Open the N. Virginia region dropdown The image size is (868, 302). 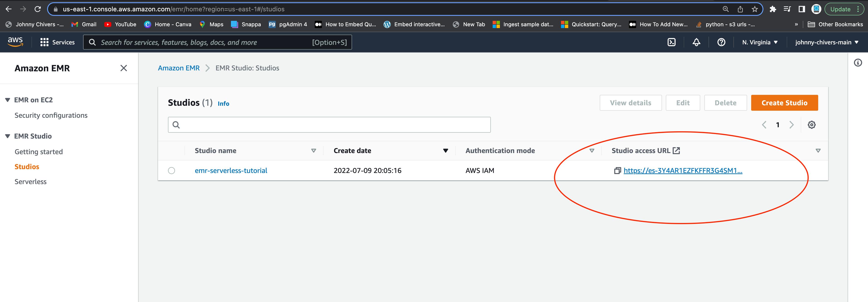coord(760,42)
